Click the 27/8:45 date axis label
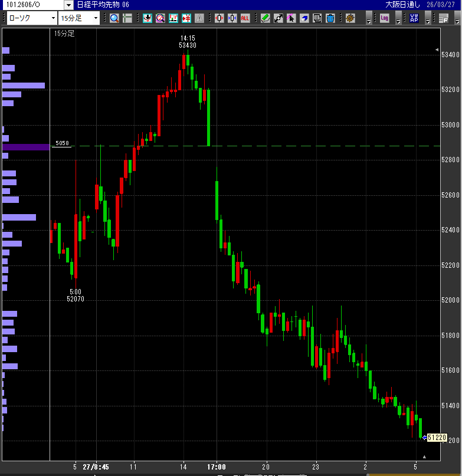Image resolution: width=462 pixels, height=476 pixels. pyautogui.click(x=96, y=467)
